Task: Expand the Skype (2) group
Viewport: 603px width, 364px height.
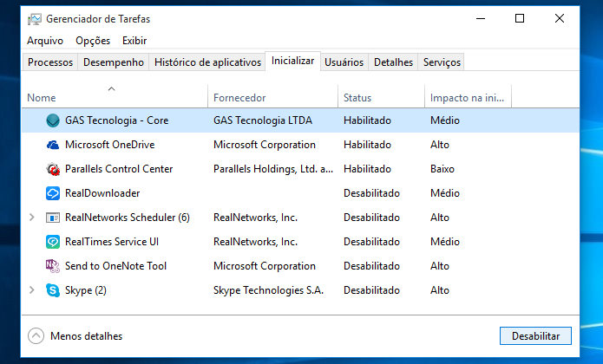Action: click(32, 290)
